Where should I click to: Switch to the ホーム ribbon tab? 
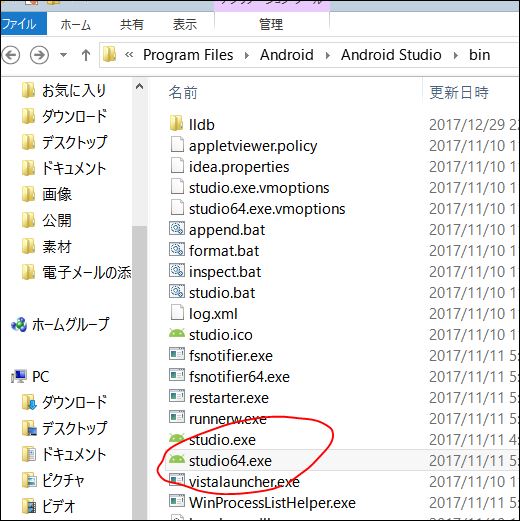click(x=76, y=25)
